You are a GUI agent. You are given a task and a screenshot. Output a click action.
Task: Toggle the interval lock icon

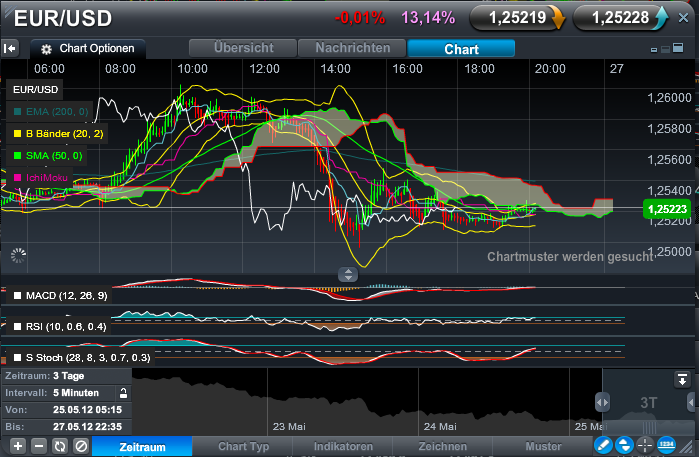(123, 393)
